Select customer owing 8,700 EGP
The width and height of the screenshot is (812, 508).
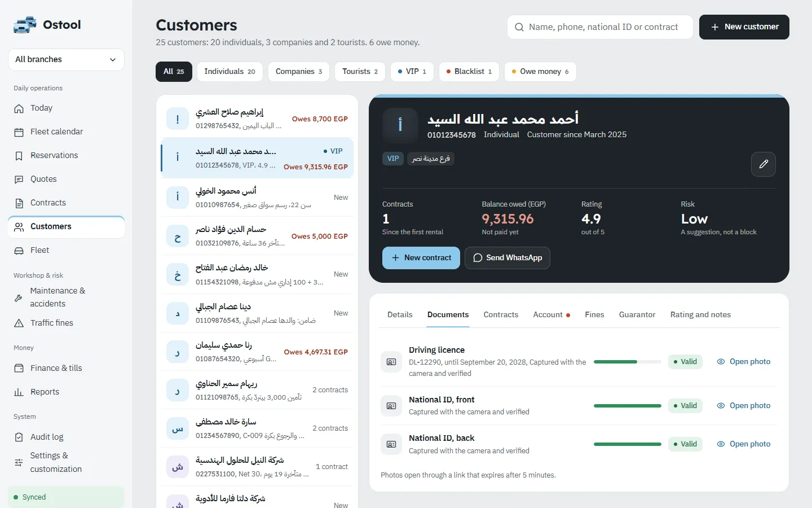257,119
